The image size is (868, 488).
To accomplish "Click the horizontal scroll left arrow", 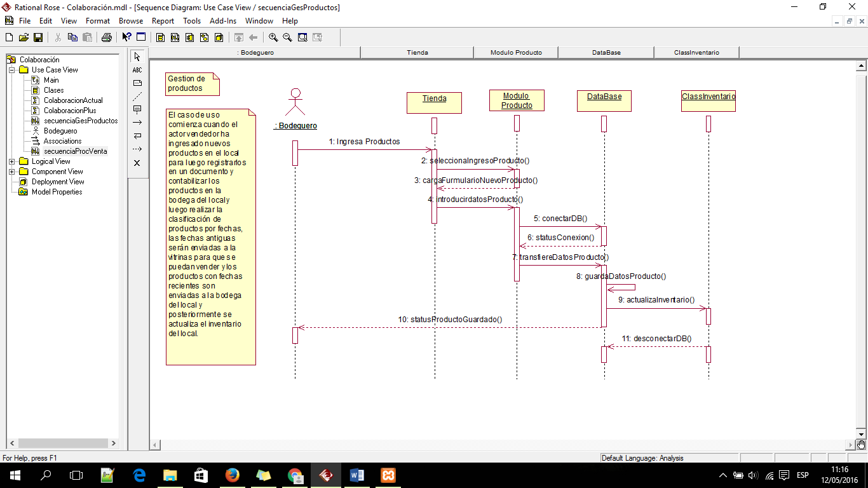I will point(154,445).
